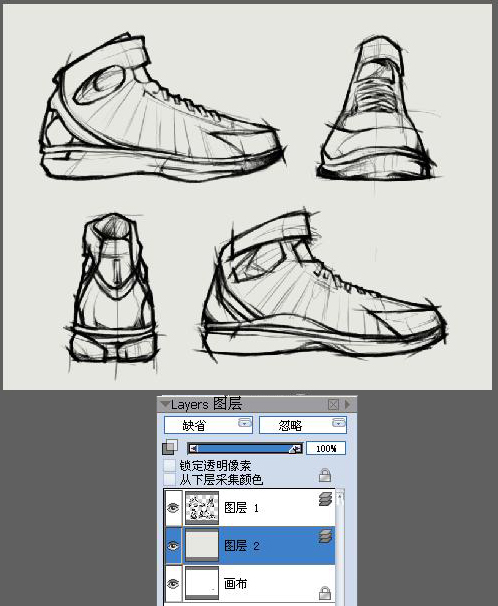This screenshot has width=498, height=606.
Task: Open the 缺省 composite method dropdown
Action: (208, 425)
